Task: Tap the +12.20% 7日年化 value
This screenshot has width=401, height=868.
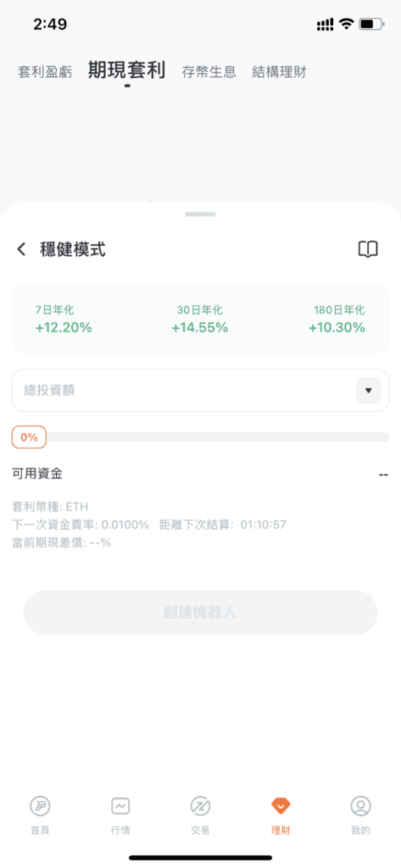Action: pyautogui.click(x=63, y=327)
